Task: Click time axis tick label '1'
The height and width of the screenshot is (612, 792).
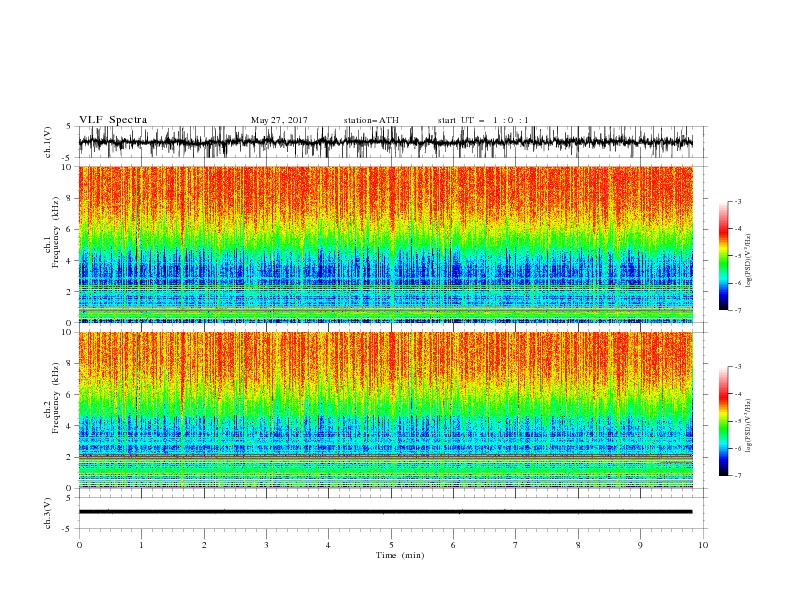Action: click(141, 545)
